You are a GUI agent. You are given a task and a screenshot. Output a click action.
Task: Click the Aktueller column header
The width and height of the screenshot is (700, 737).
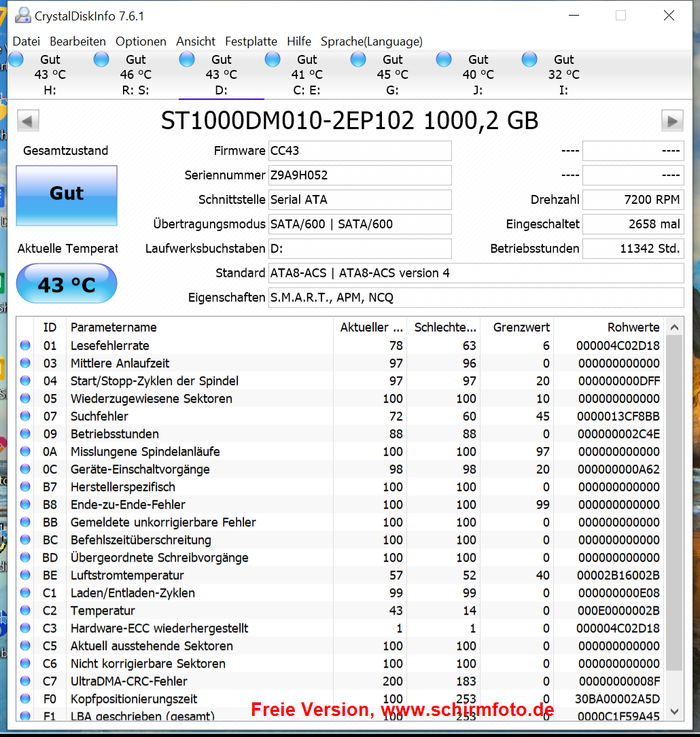tap(370, 327)
